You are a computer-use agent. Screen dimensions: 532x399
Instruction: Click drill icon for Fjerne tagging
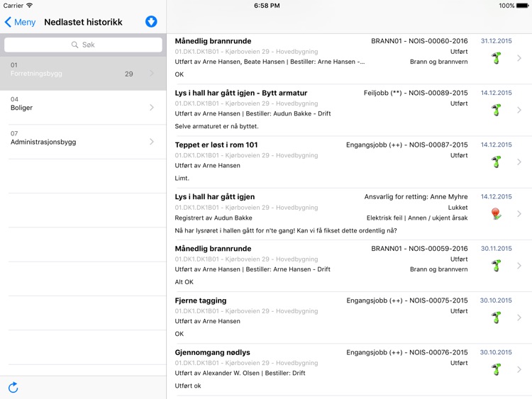pos(496,317)
